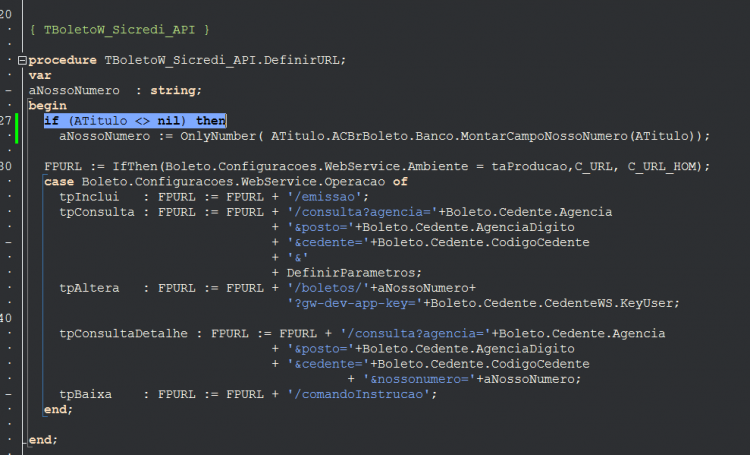
Task: Click the tpConsulta case label
Action: click(x=97, y=212)
